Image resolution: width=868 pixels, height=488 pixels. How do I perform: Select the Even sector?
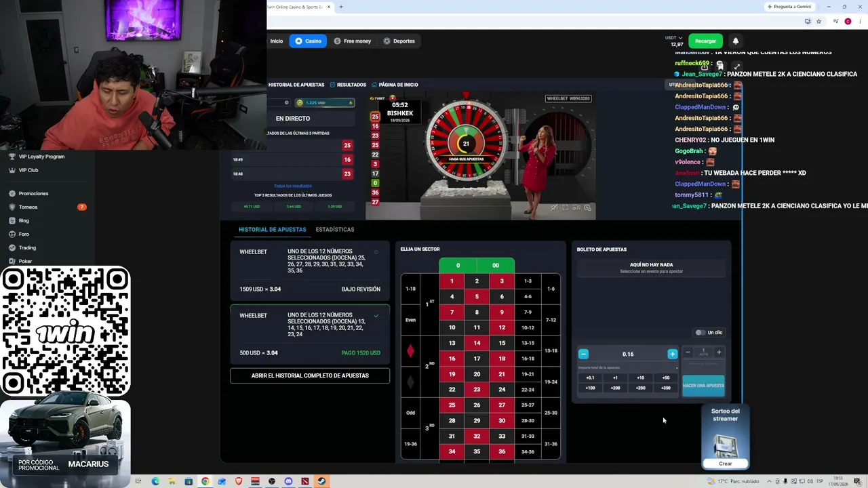pyautogui.click(x=410, y=320)
